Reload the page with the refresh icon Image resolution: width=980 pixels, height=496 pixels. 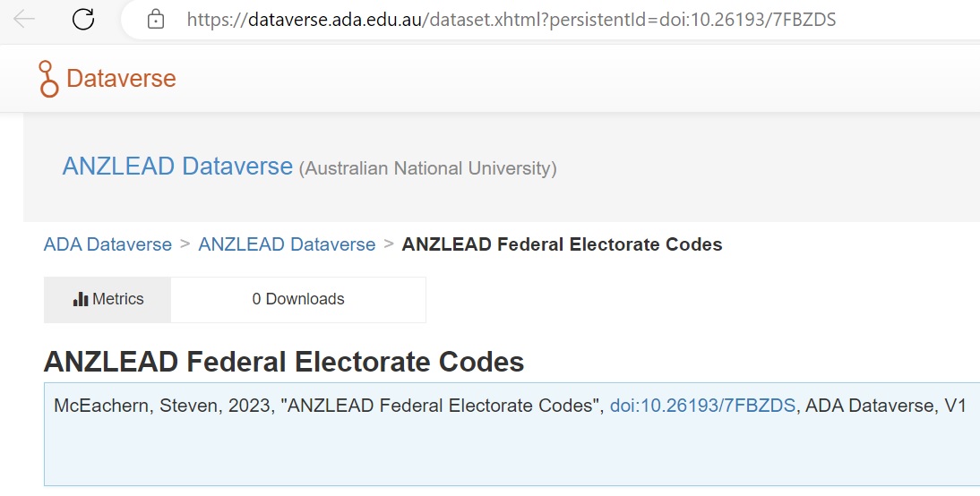click(83, 20)
